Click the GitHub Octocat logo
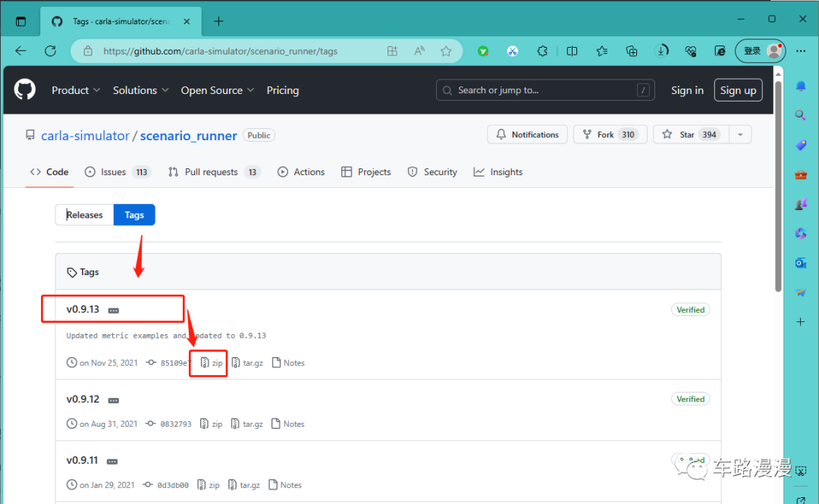This screenshot has width=819, height=504. pyautogui.click(x=24, y=90)
